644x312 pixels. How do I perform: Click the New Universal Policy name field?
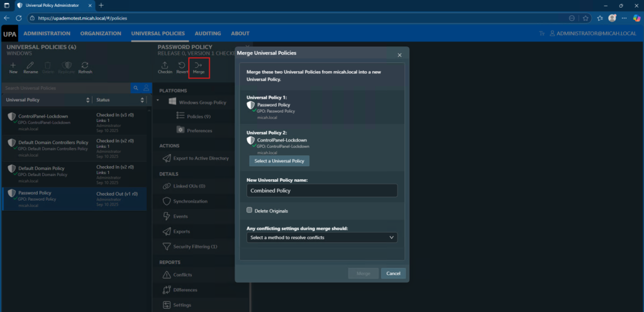pyautogui.click(x=321, y=190)
